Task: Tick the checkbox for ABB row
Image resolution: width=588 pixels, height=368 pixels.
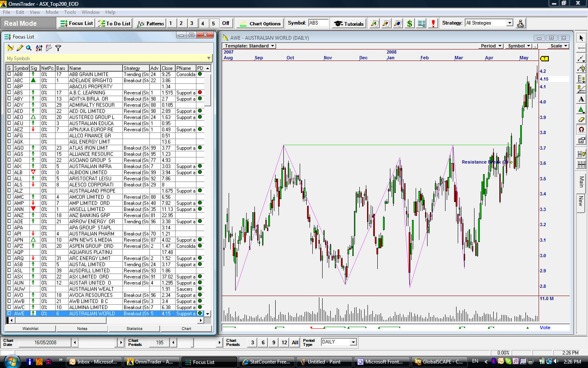Action: tap(9, 74)
